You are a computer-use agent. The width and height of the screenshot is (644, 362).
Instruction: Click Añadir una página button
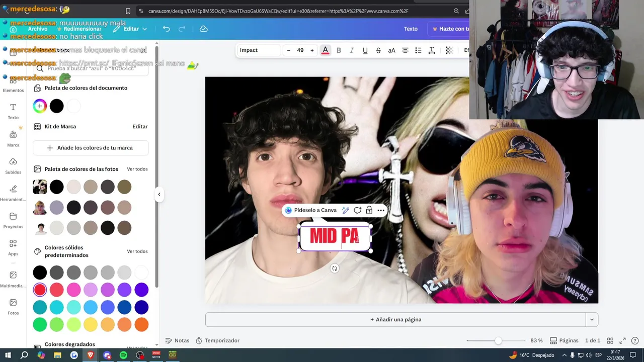pyautogui.click(x=395, y=320)
